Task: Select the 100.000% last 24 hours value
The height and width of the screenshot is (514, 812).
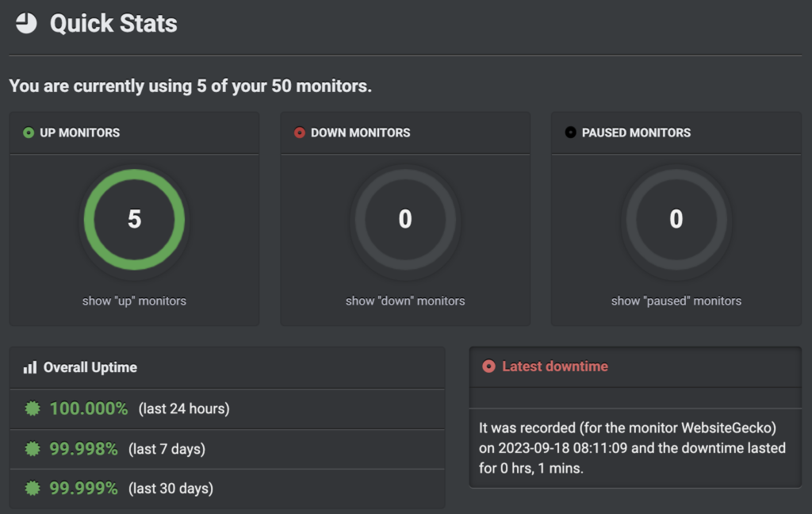Action: click(89, 409)
